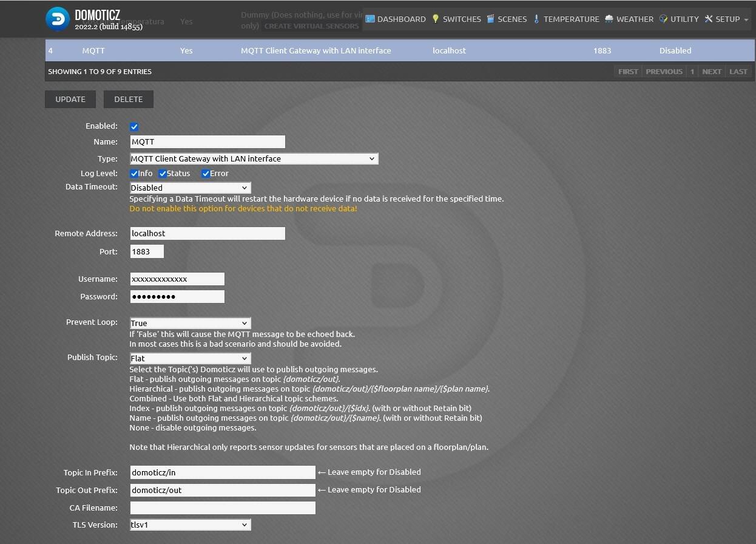The width and height of the screenshot is (756, 544).
Task: Go to the First page of entries
Action: [628, 72]
